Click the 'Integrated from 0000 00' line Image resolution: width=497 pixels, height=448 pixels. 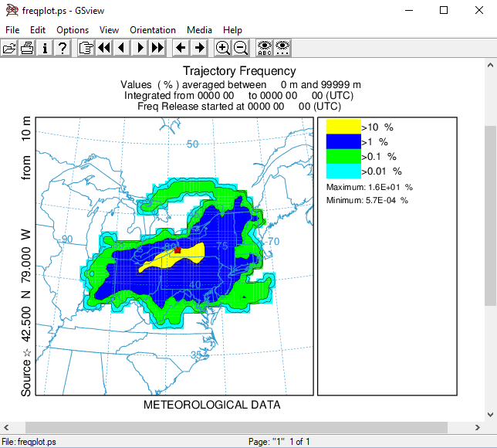click(238, 96)
